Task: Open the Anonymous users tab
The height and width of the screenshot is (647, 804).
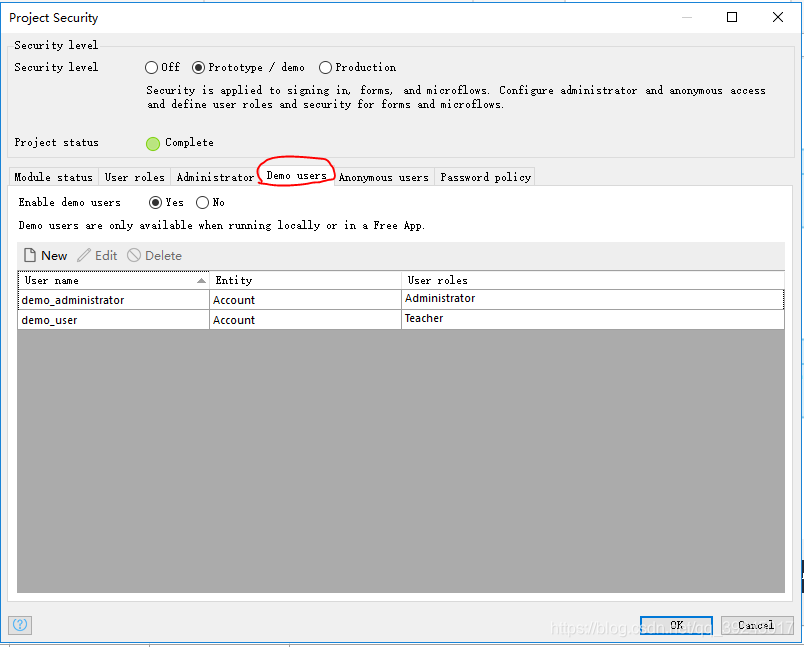Action: pos(384,177)
